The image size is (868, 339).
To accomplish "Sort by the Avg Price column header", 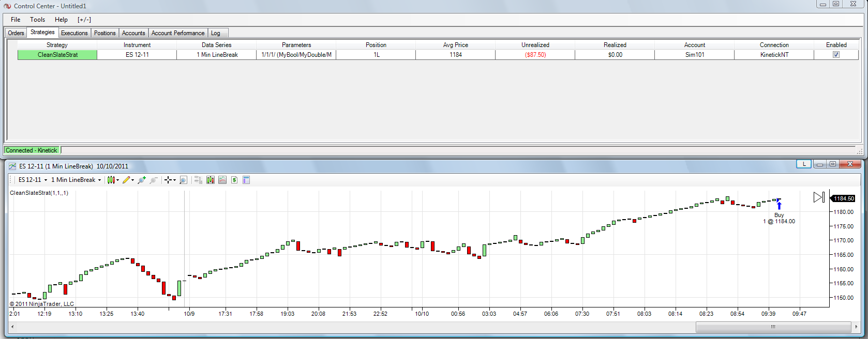I will pyautogui.click(x=456, y=45).
